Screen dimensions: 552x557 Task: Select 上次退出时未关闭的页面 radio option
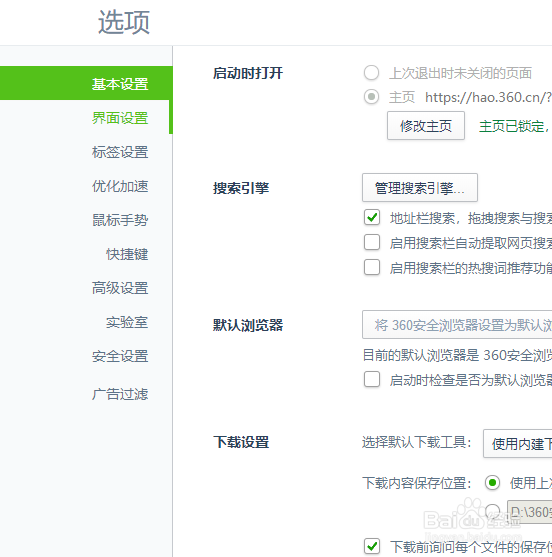[372, 73]
